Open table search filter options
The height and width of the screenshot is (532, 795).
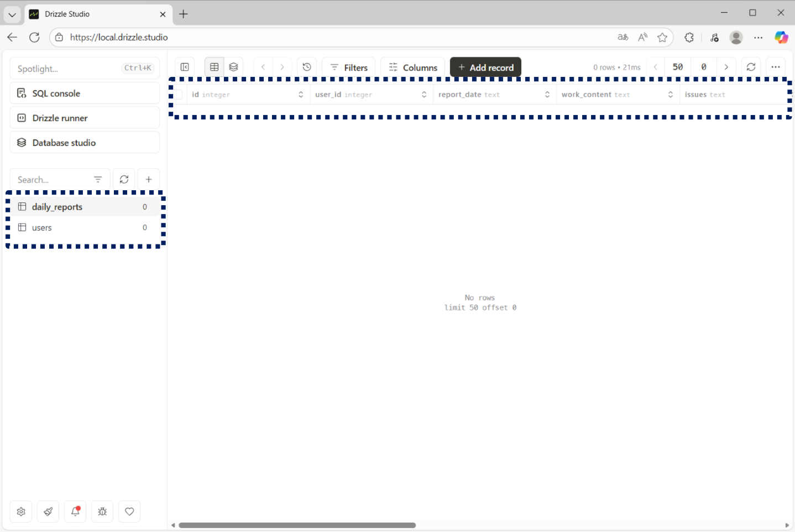pyautogui.click(x=98, y=179)
